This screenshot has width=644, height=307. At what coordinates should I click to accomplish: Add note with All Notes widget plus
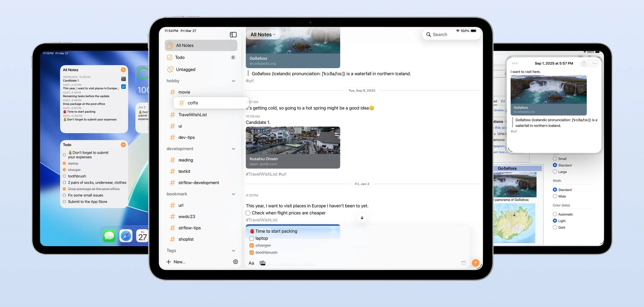123,70
